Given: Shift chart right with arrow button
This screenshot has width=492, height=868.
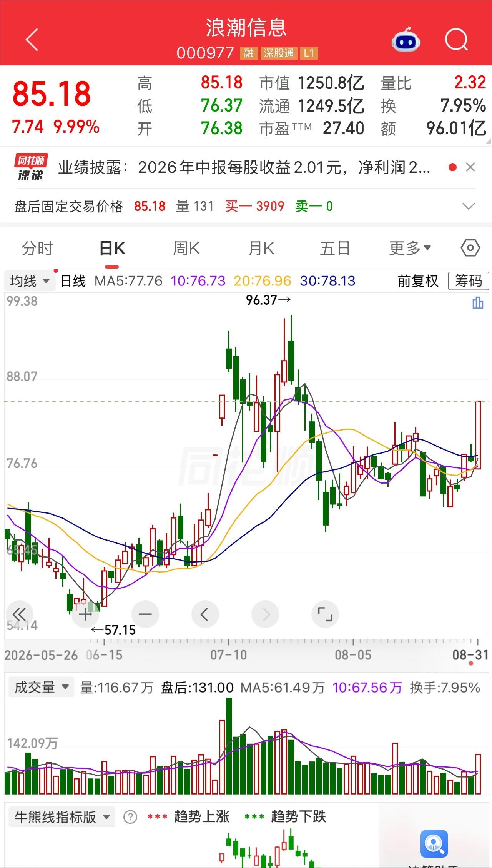Looking at the screenshot, I should 265,614.
